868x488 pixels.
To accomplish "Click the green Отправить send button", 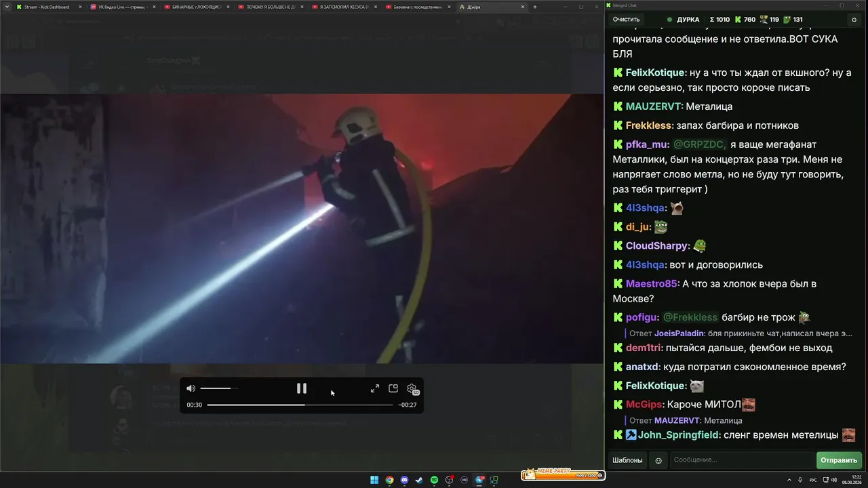I will (x=839, y=460).
